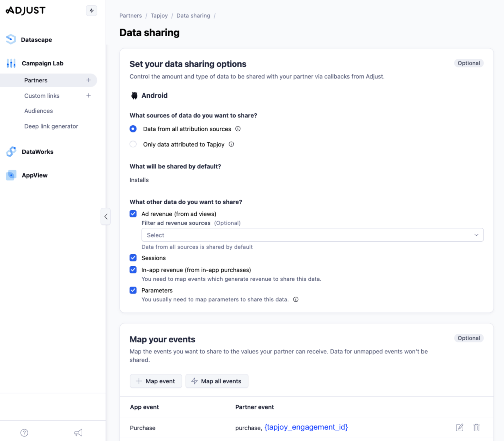The height and width of the screenshot is (441, 504).
Task: Uncheck the Sessions checkbox
Action: 133,258
